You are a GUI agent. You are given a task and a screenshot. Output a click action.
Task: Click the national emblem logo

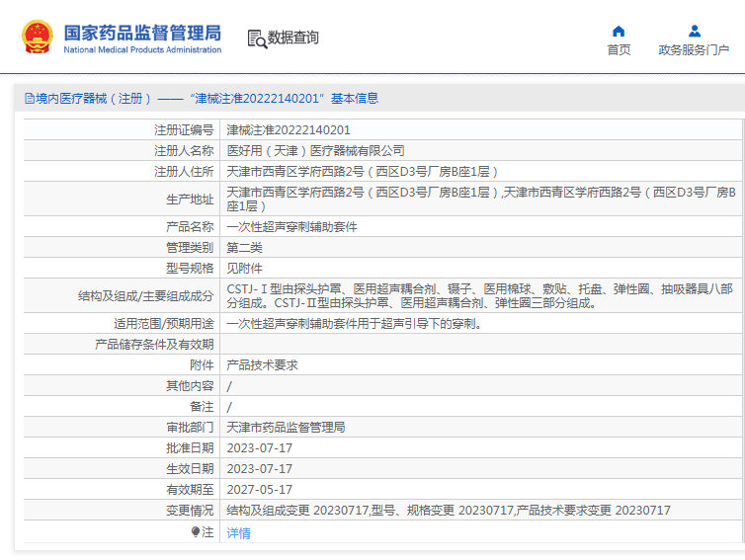(38, 37)
